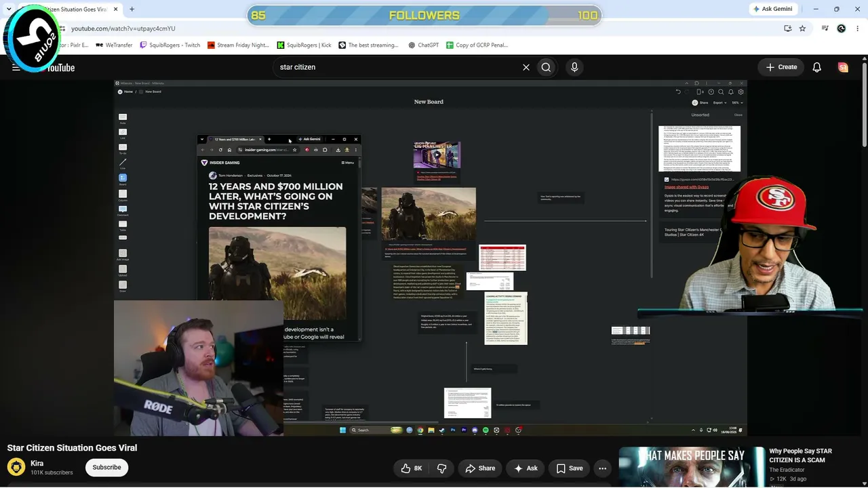Click the YouTube search magnifier button

546,67
